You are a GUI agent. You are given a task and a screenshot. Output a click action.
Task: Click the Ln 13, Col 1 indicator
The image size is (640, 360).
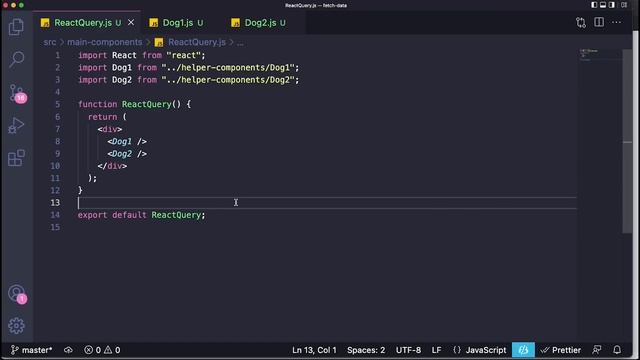314,350
